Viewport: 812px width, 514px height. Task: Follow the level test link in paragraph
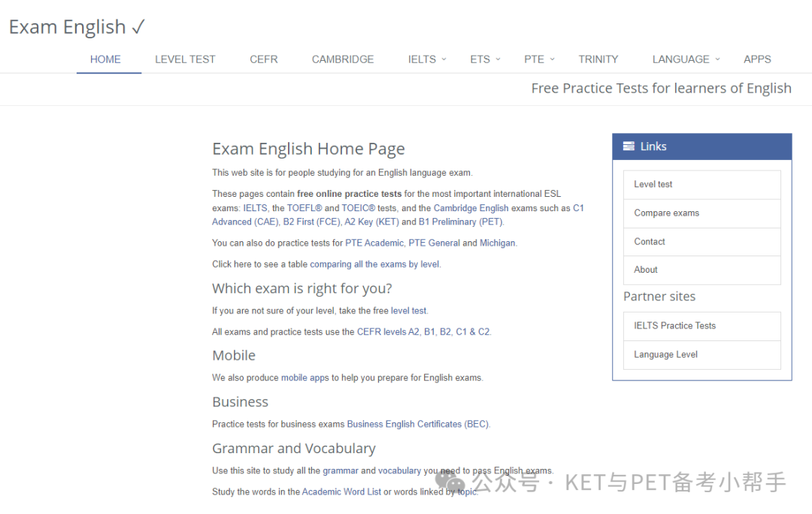[408, 311]
